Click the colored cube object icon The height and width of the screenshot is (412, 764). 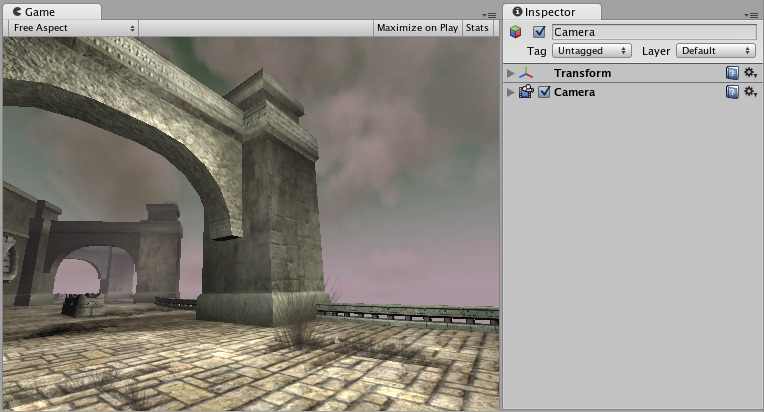pos(515,32)
